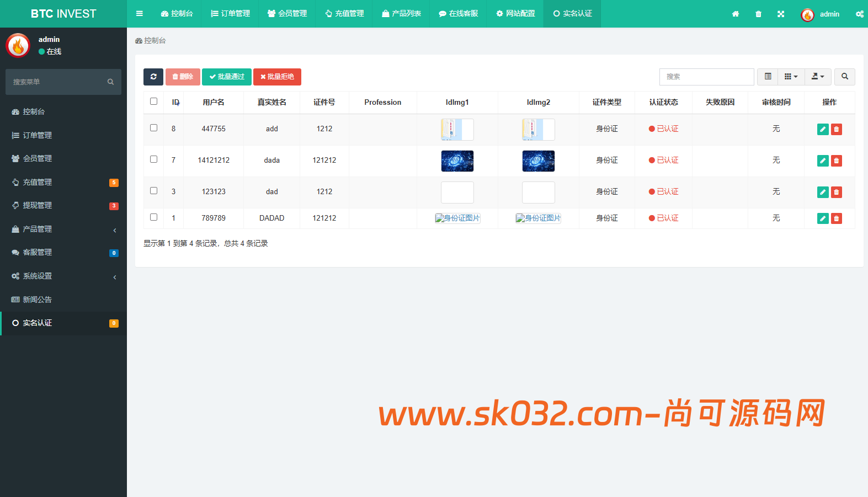The image size is (868, 497).
Task: Open 充值管理 in sidebar
Action: 63,182
